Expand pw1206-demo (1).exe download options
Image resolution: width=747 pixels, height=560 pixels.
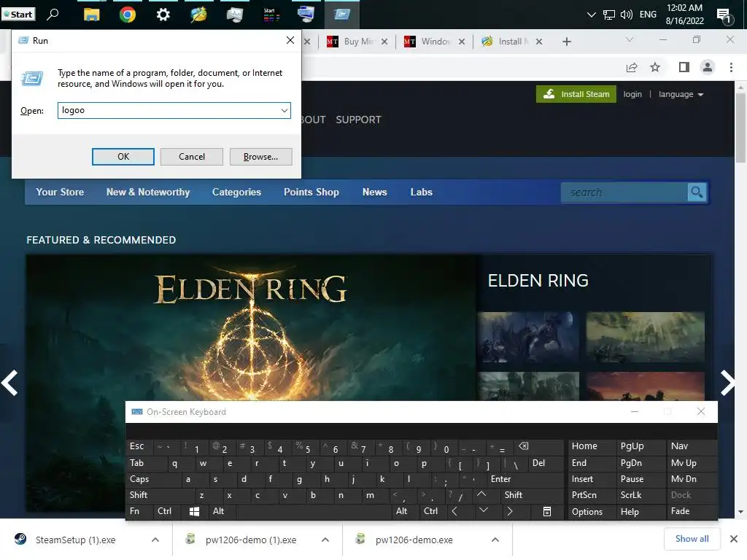tap(325, 540)
